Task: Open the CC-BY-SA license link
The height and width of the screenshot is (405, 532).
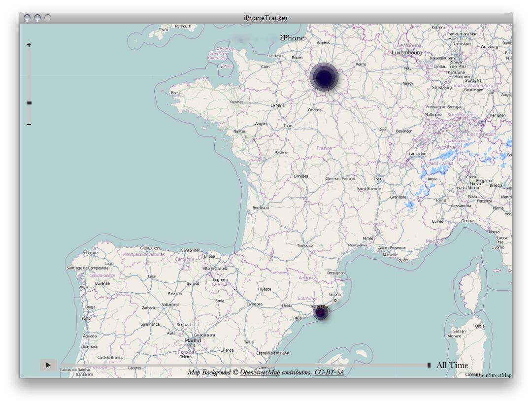Action: click(329, 372)
